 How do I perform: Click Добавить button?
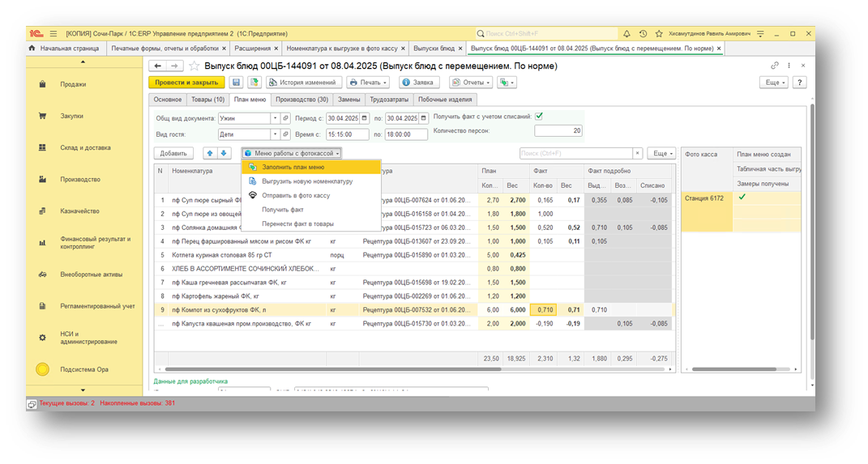click(173, 153)
